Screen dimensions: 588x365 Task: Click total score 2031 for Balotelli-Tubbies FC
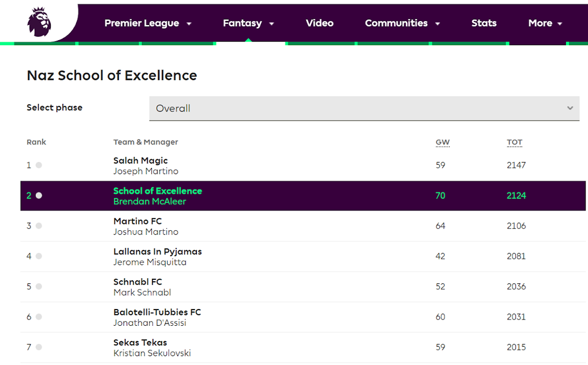tap(516, 317)
